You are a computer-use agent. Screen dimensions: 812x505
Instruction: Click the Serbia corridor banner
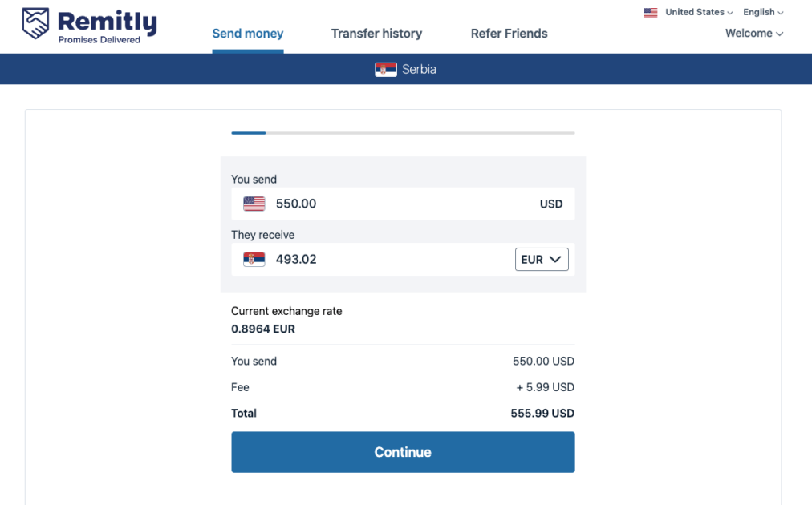point(406,69)
